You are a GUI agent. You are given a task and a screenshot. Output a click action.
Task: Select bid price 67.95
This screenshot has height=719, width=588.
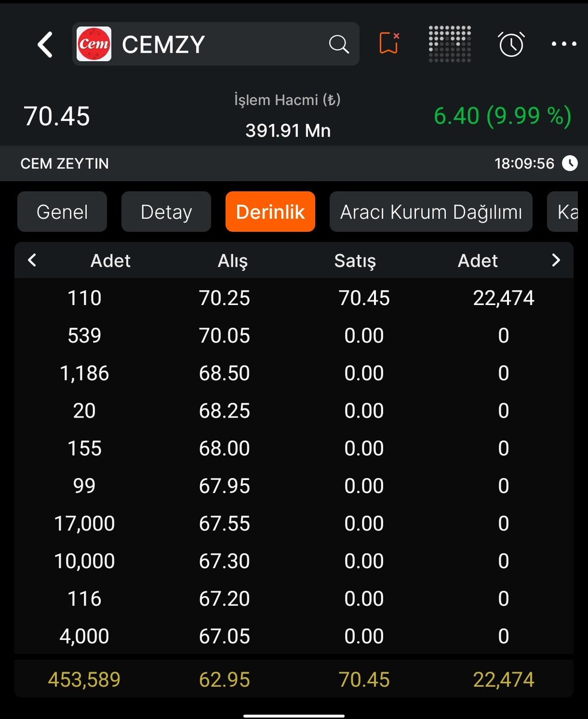point(224,485)
